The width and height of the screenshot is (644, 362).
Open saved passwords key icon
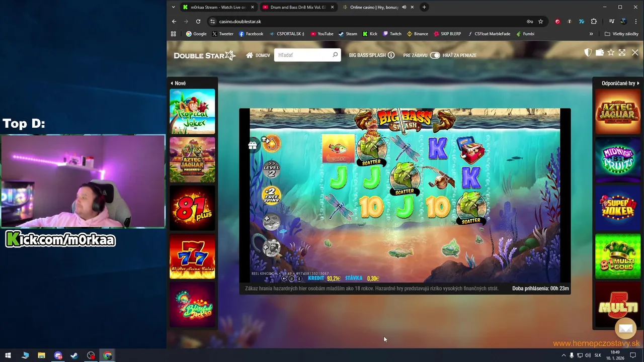[530, 22]
